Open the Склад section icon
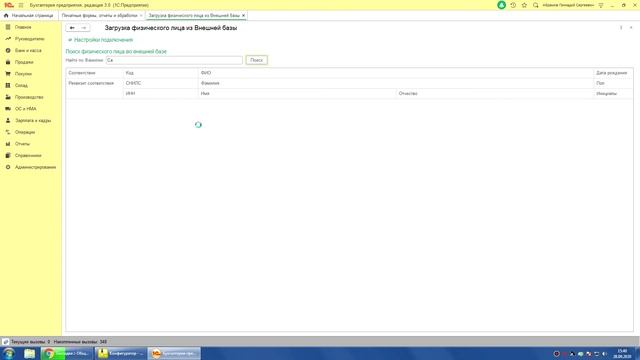Screen dimensions: 640x360 8,85
